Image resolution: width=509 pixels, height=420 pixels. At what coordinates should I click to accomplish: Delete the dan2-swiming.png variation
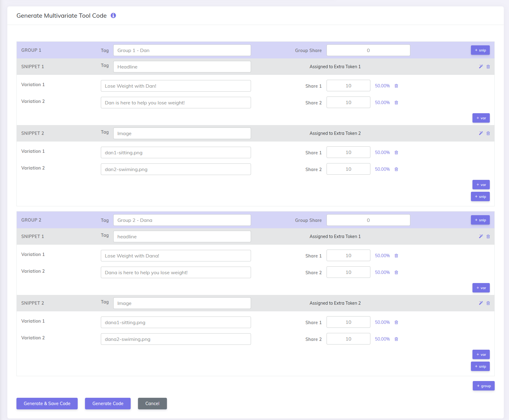[x=396, y=169]
